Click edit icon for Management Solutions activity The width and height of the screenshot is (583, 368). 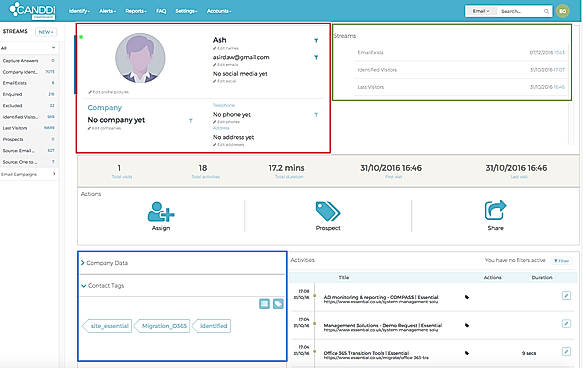coord(566,324)
